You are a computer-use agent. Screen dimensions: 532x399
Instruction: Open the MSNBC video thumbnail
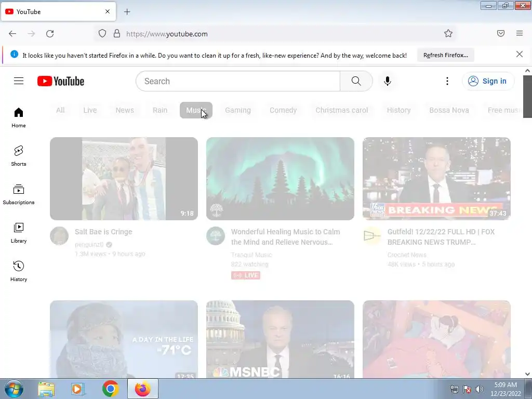point(280,339)
